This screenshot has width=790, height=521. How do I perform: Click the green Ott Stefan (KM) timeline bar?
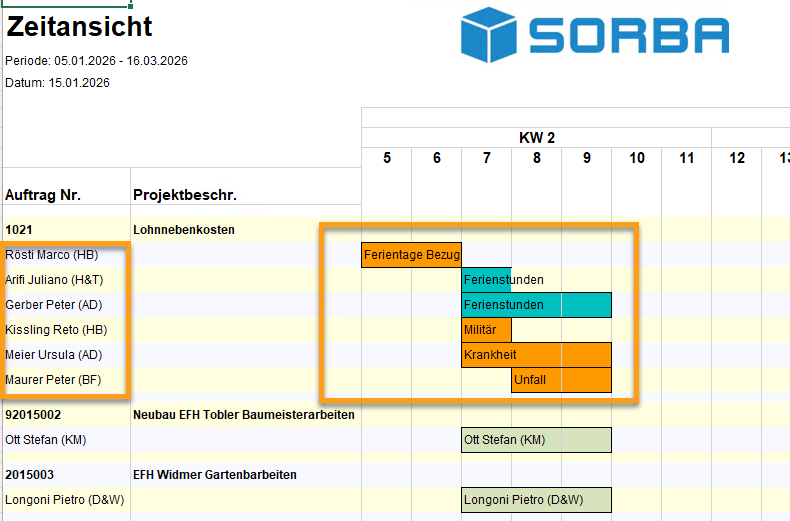click(x=536, y=440)
